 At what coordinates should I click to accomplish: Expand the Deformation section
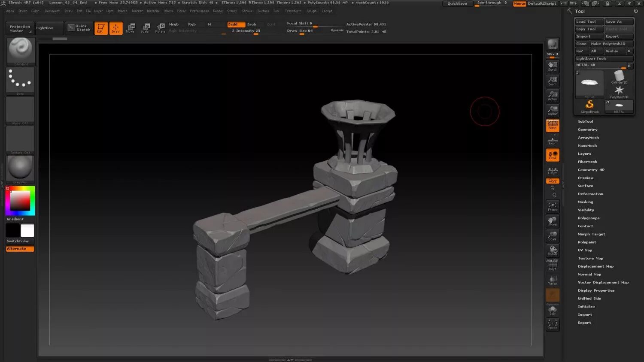click(590, 194)
